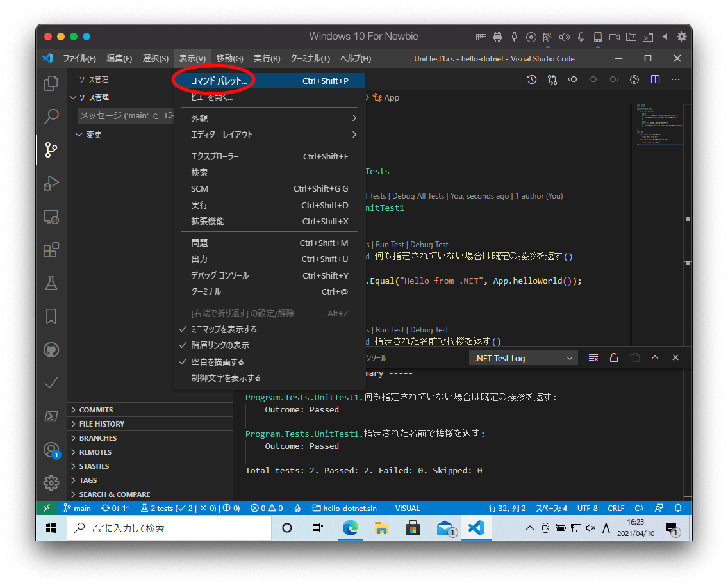Click the main branch status bar button
This screenshot has height=588, width=728.
(77, 509)
